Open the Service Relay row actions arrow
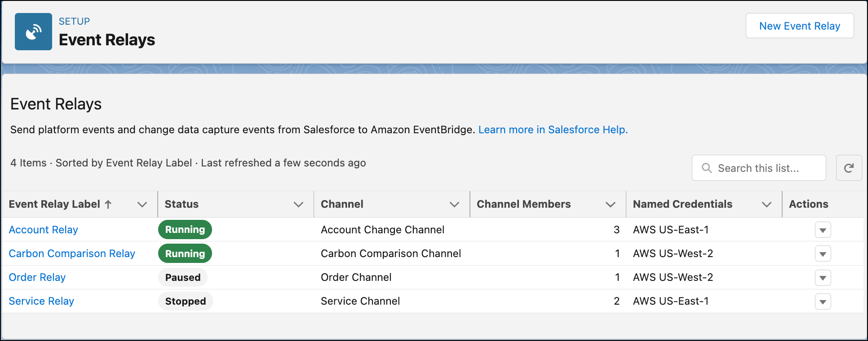 [x=823, y=302]
